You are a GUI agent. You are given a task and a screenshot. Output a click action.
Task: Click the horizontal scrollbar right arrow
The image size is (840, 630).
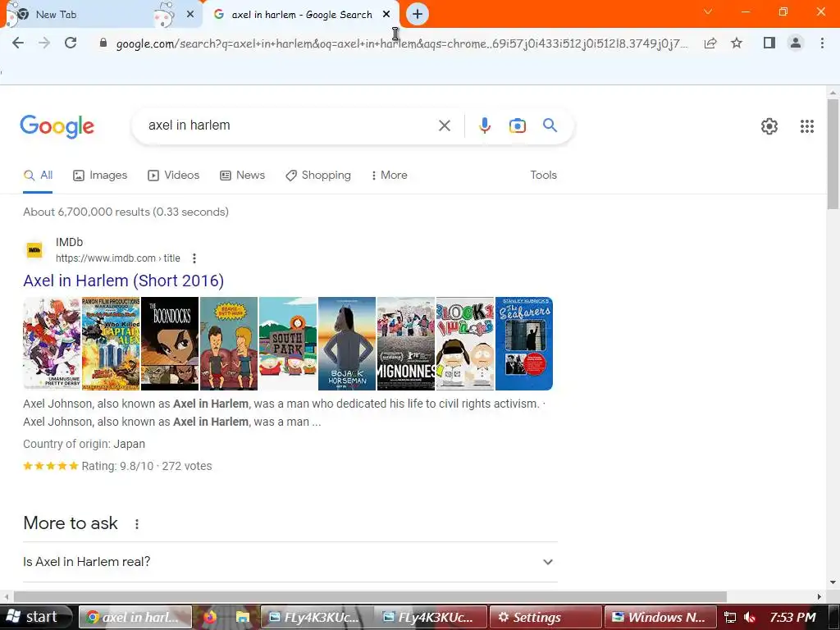[819, 597]
